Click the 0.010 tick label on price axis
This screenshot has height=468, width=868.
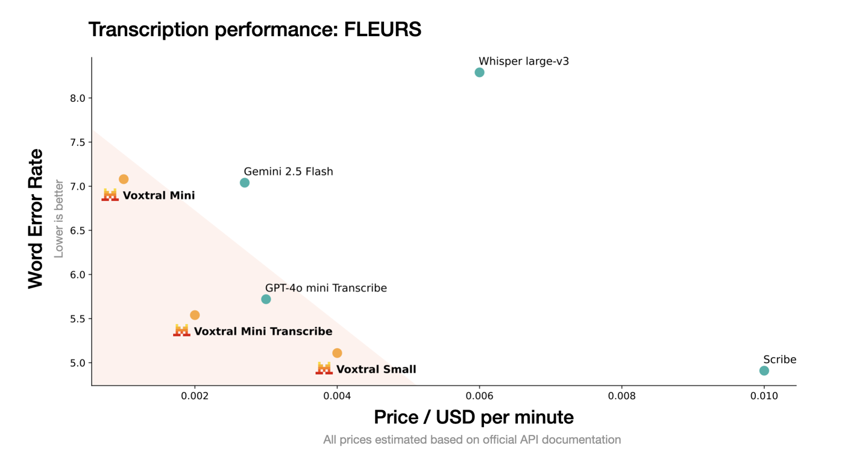[x=764, y=397]
